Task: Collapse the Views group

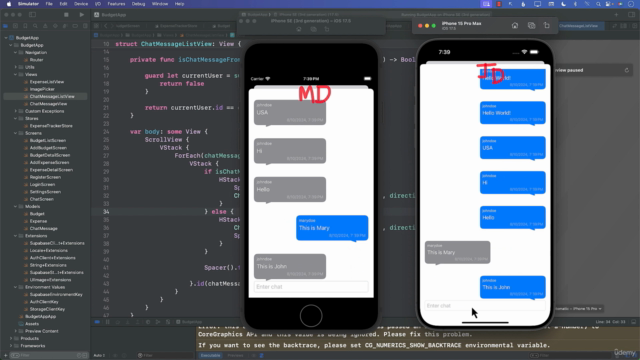Action: (x=16, y=74)
